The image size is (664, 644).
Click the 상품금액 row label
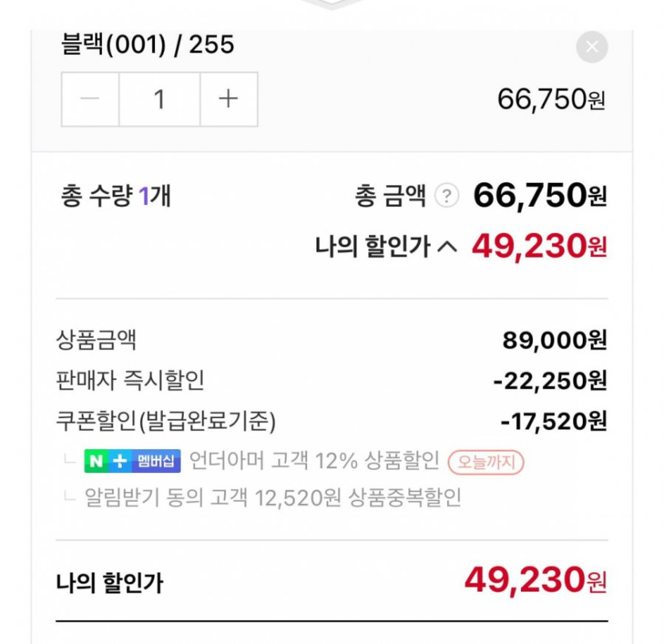tap(96, 340)
